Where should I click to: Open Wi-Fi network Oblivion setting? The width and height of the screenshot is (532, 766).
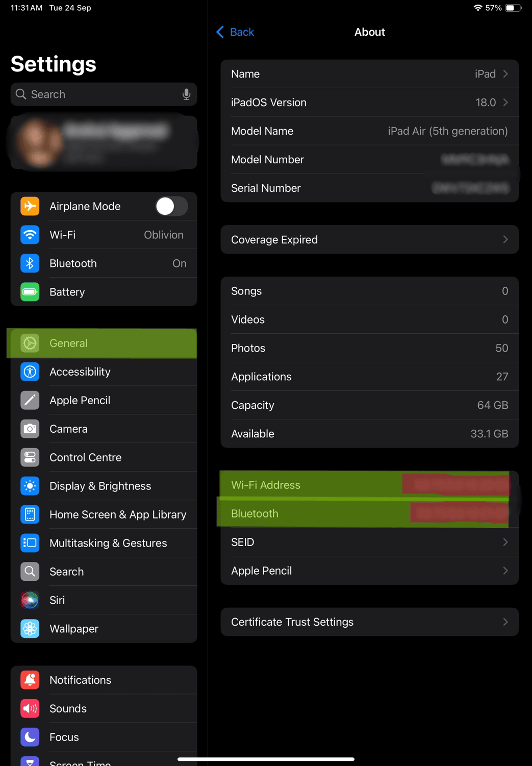point(104,235)
